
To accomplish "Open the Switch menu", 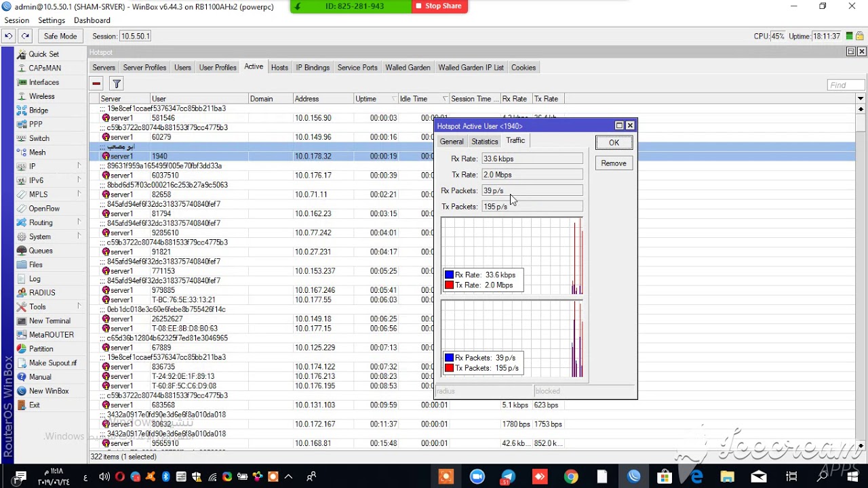I will [x=39, y=138].
